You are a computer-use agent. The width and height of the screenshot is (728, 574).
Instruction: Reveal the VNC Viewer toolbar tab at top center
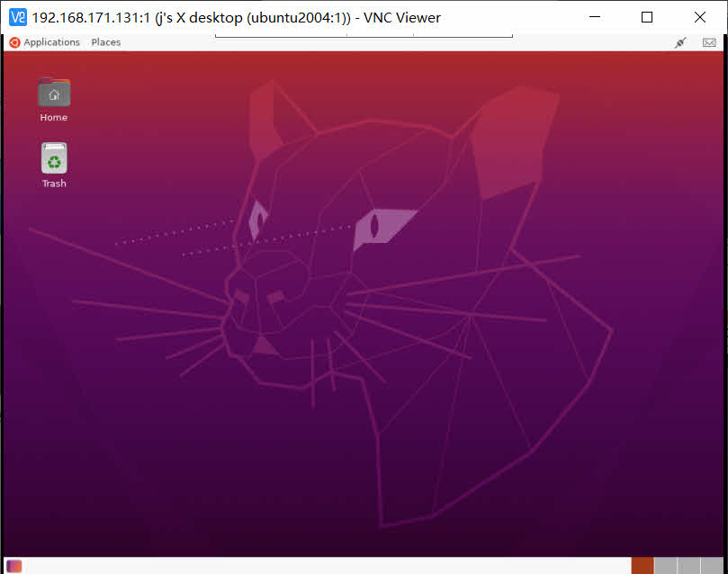364,34
